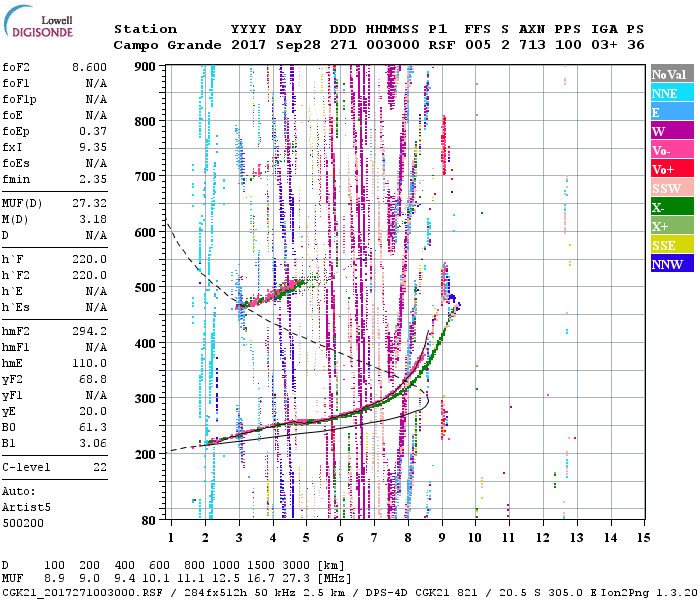The width and height of the screenshot is (700, 600).
Task: Select the SSW legend swatch
Action: 672,188
